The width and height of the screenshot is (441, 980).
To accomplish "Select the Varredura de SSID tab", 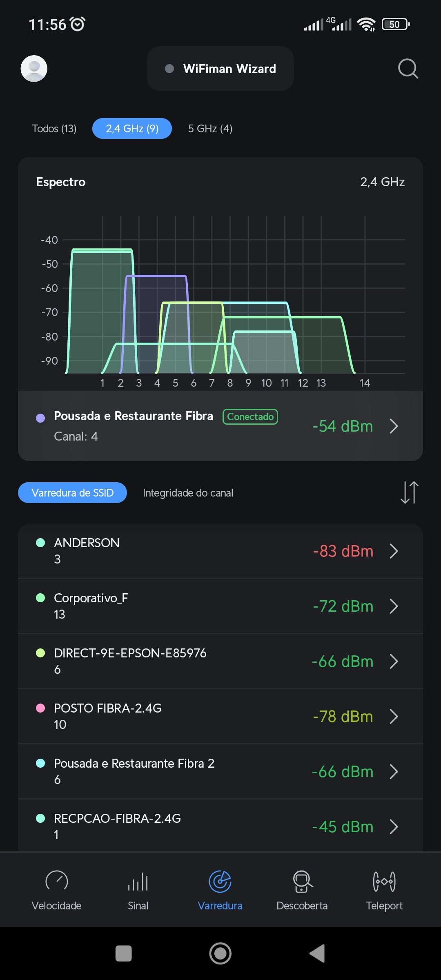I will pos(72,493).
